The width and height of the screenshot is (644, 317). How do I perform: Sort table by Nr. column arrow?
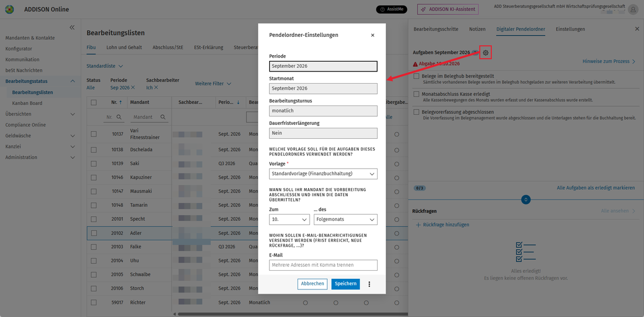click(121, 103)
